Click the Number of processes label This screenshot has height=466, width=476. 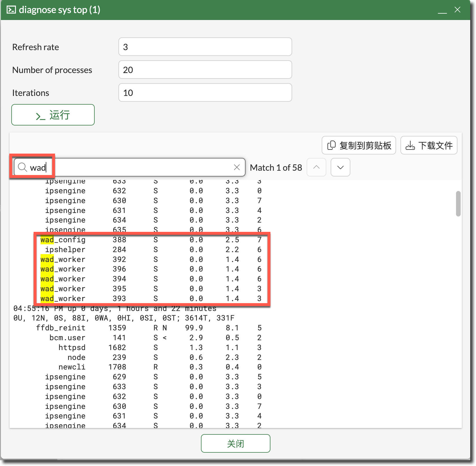[52, 70]
